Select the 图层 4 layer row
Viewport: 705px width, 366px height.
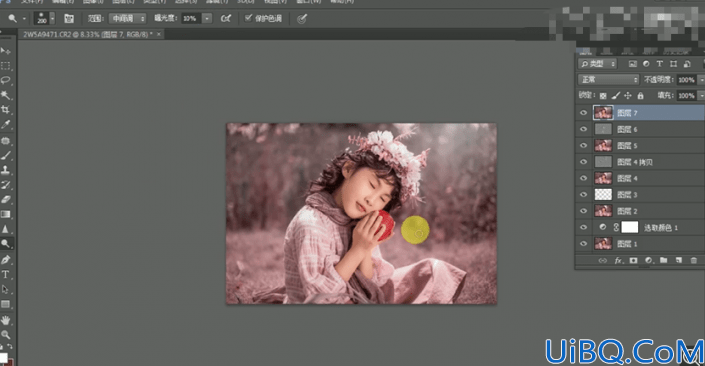coord(641,178)
